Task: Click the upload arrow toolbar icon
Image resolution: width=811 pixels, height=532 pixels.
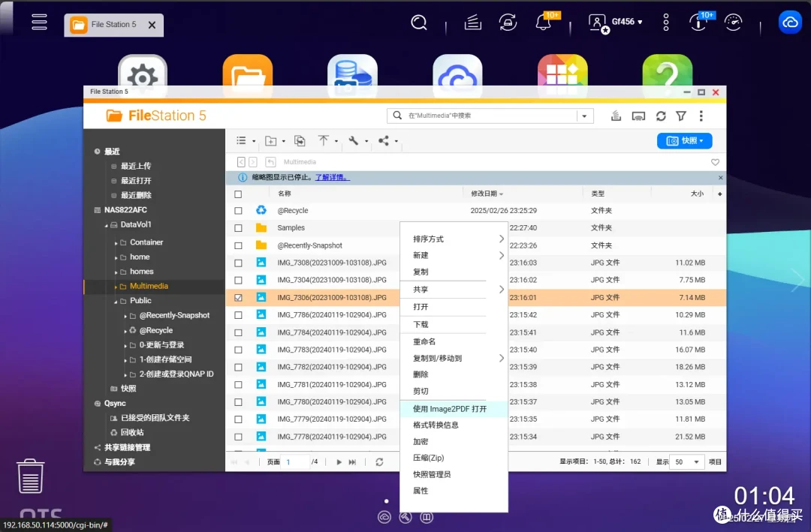Action: [323, 140]
